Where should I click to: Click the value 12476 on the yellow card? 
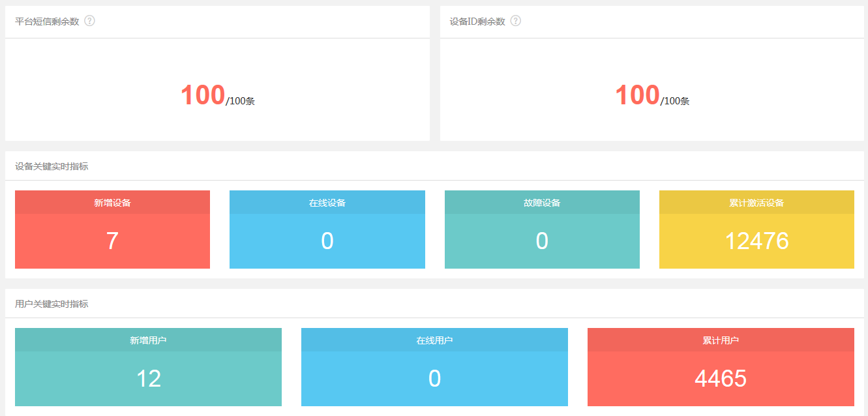(x=756, y=241)
